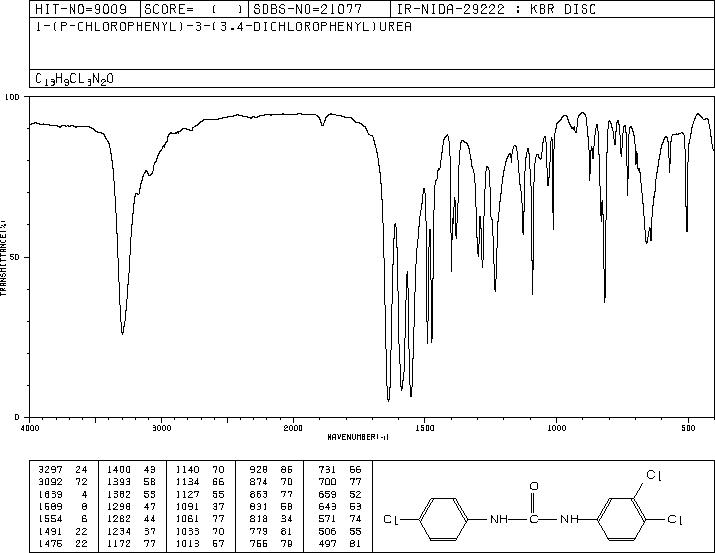Click the 1000 wavenumber axis label
This screenshot has width=715, height=553.
pyautogui.click(x=556, y=428)
